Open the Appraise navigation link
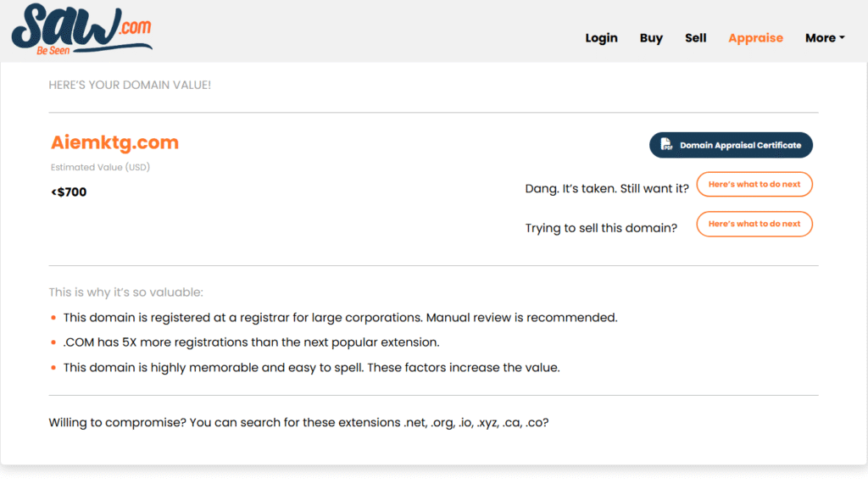This screenshot has height=495, width=868. [755, 38]
